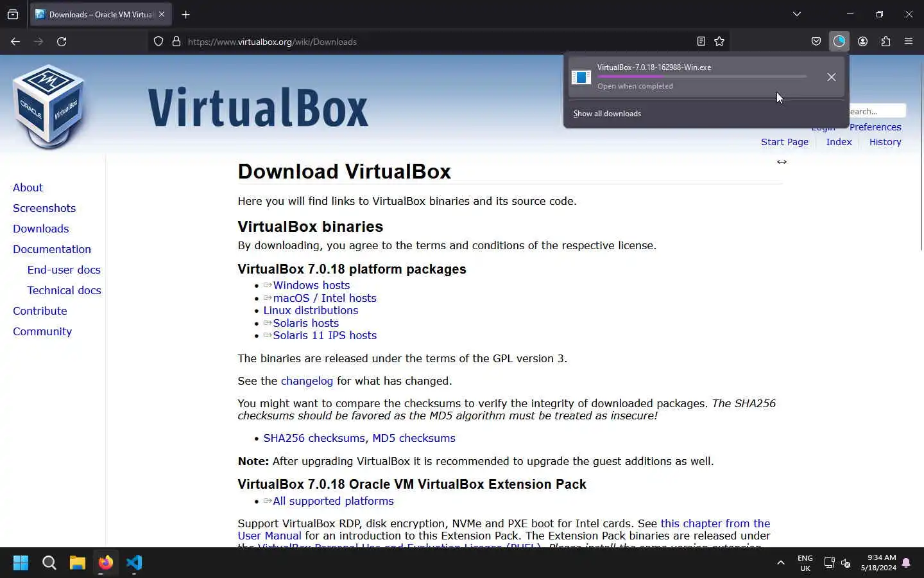The image size is (924, 578).
Task: Close the Downloads – Oracle VM VirtualBox tab
Action: (x=162, y=14)
